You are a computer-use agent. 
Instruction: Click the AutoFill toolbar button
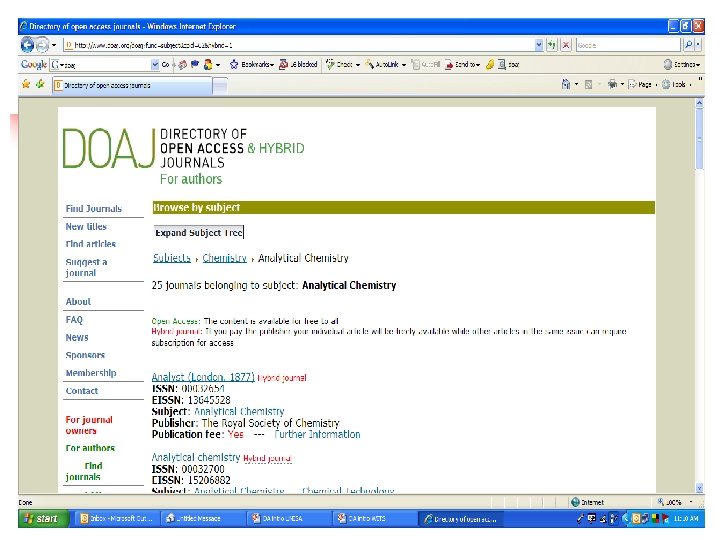tap(425, 65)
